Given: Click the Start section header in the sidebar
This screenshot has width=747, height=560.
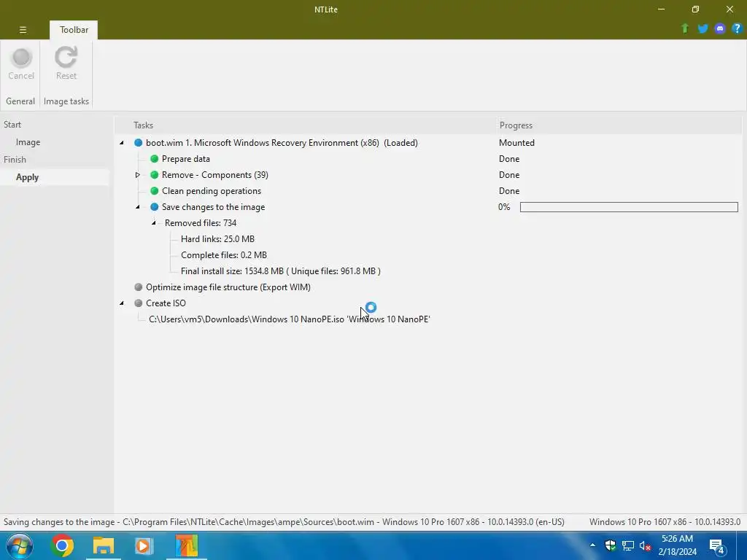Looking at the screenshot, I should pyautogui.click(x=12, y=125).
